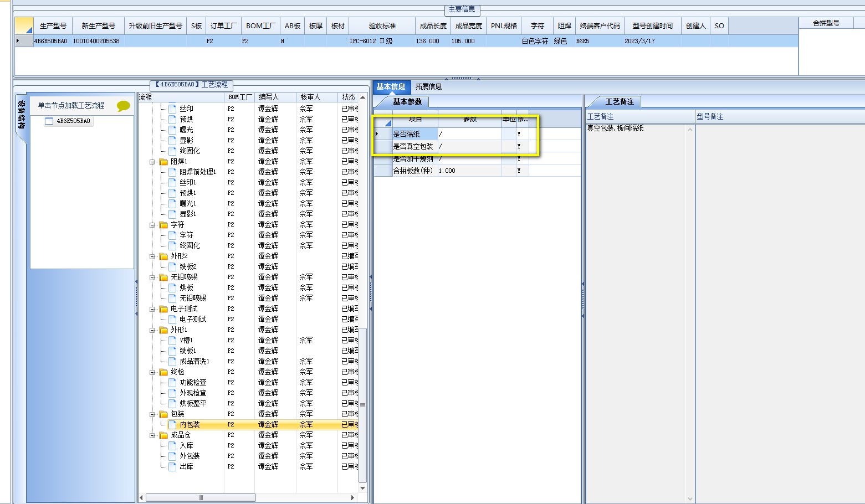Click the document icon for 丝印1

pyautogui.click(x=172, y=183)
